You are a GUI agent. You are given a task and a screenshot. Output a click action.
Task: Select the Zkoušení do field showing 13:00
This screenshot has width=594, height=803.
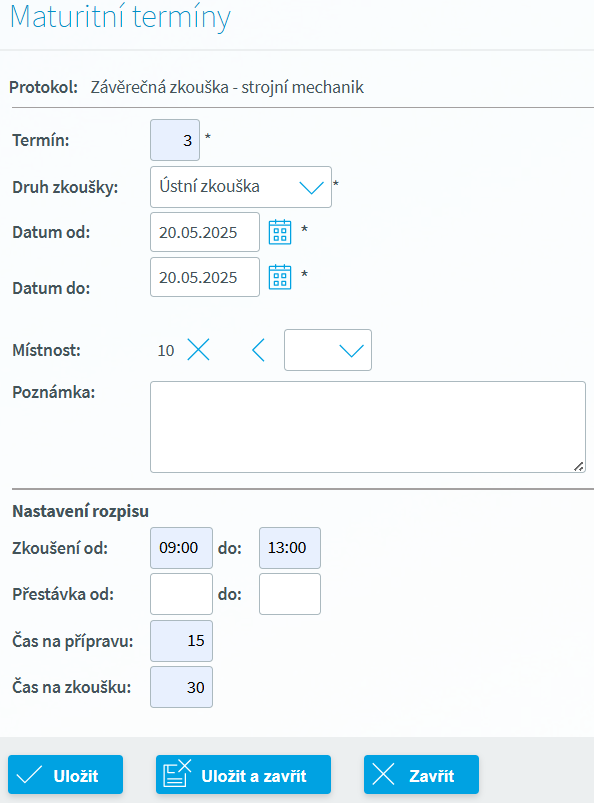(290, 548)
